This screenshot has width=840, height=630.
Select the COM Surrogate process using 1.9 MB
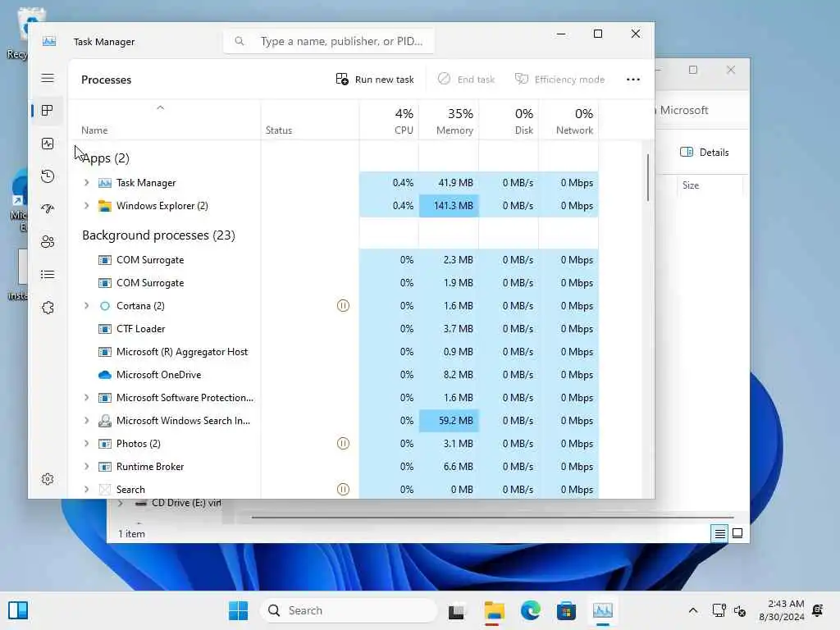point(334,283)
